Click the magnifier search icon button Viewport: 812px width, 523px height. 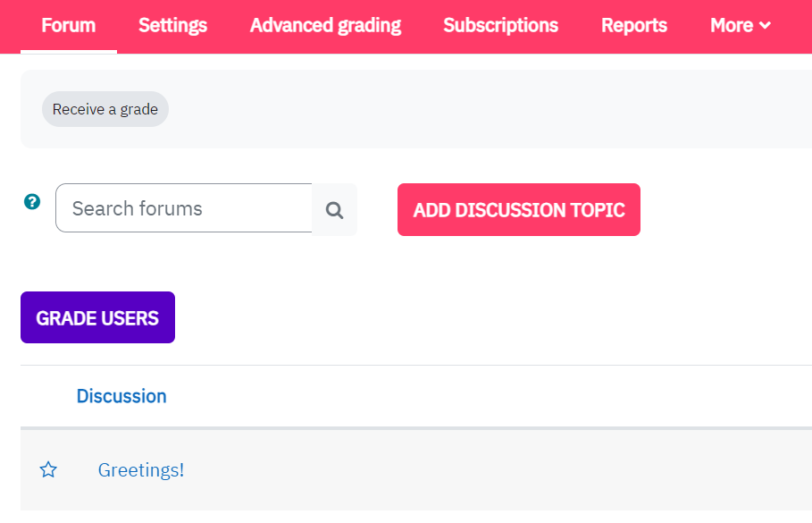(x=334, y=209)
